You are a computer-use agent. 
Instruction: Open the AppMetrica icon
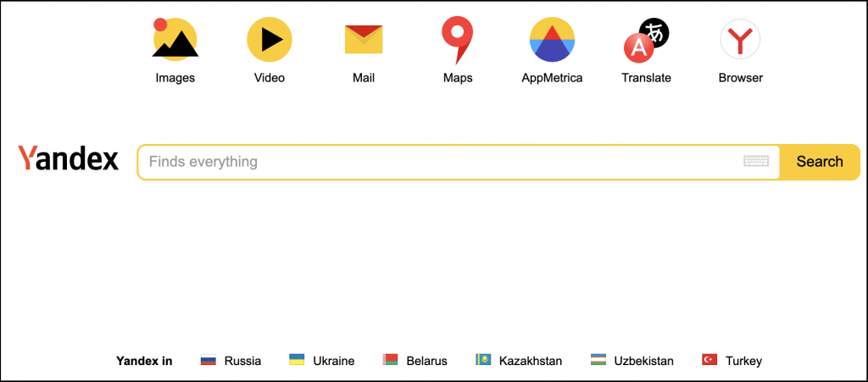(x=552, y=39)
